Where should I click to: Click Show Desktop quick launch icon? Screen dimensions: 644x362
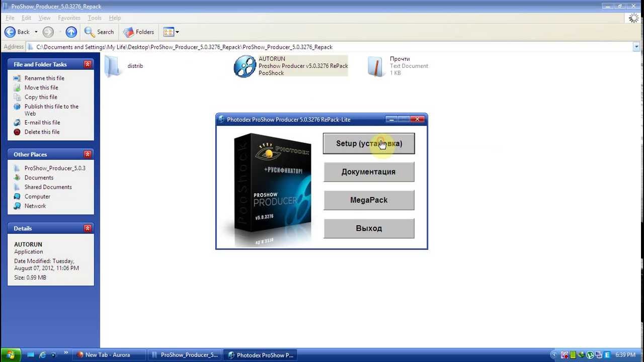point(31,355)
